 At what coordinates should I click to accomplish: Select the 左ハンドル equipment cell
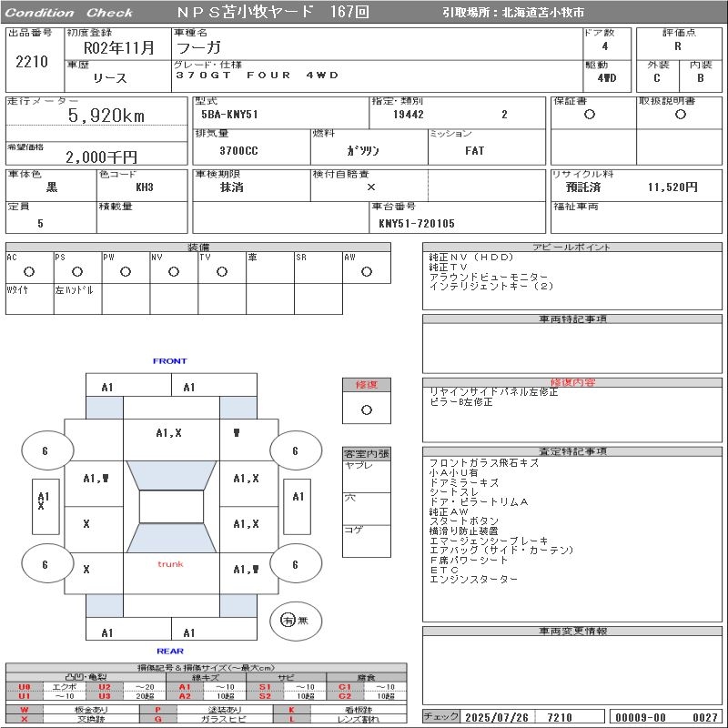[77, 299]
